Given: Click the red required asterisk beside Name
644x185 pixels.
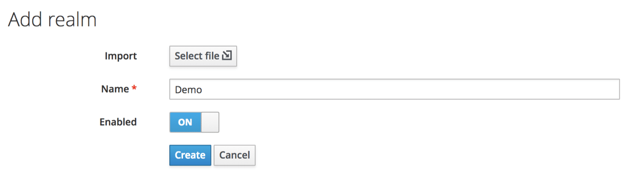Looking at the screenshot, I should coord(134,88).
